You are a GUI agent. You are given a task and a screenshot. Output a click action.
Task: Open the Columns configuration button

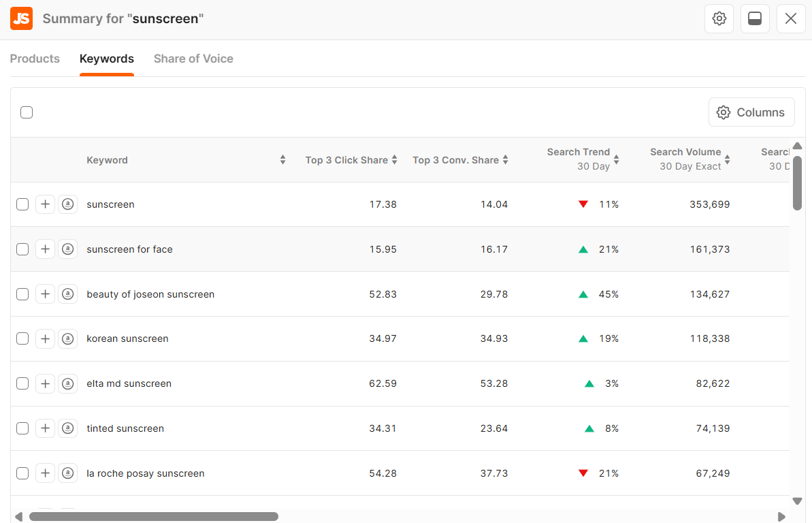(x=751, y=112)
